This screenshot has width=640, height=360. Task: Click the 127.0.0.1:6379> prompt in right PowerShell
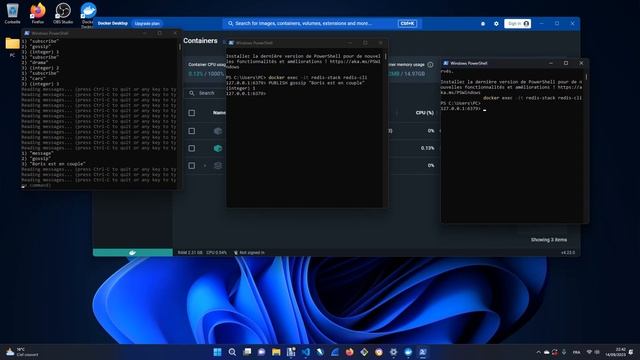[x=461, y=109]
